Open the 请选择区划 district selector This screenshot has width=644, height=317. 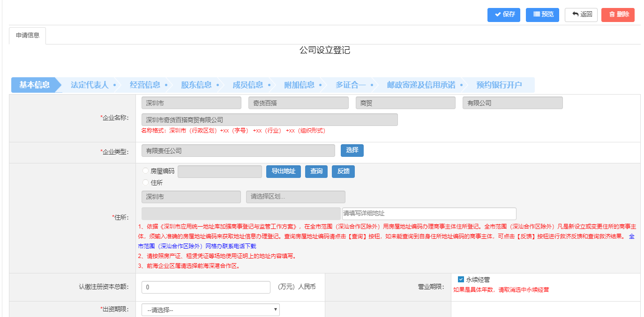[295, 197]
